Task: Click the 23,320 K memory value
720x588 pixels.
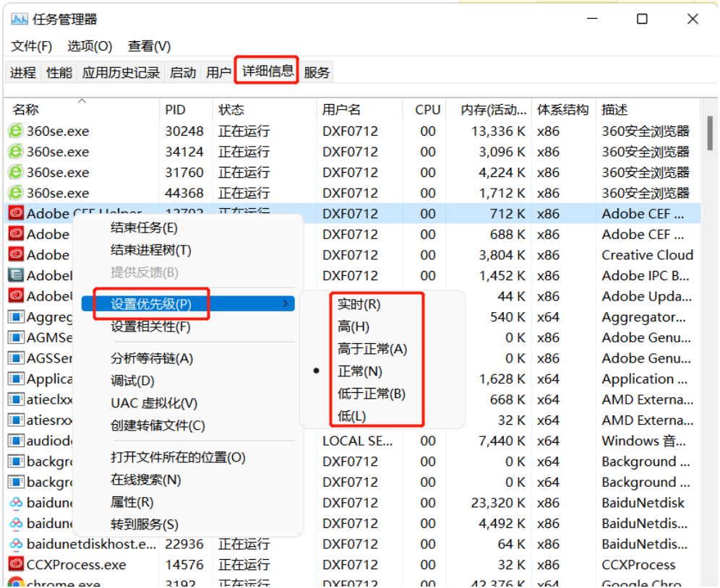Action: tap(498, 503)
